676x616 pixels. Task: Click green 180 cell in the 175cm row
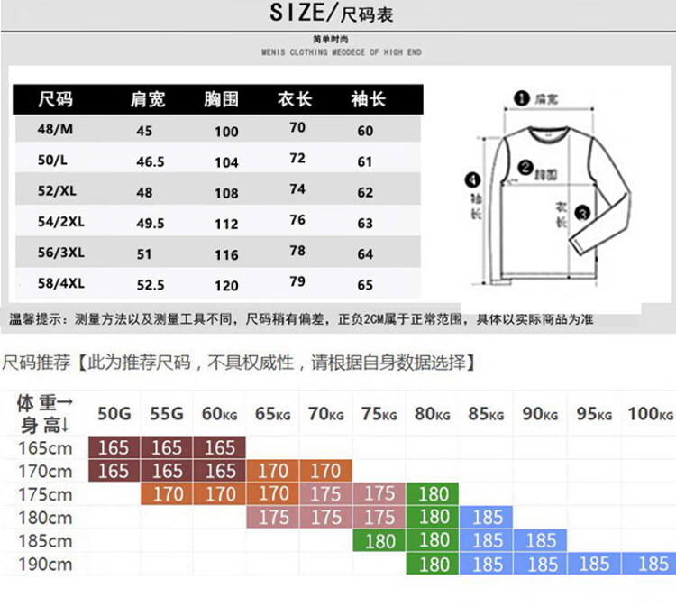click(433, 494)
